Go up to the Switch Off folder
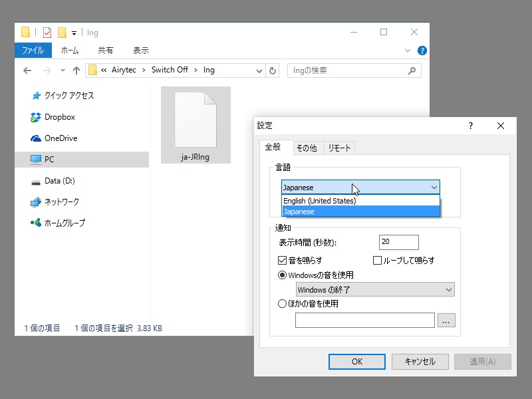 [76, 70]
